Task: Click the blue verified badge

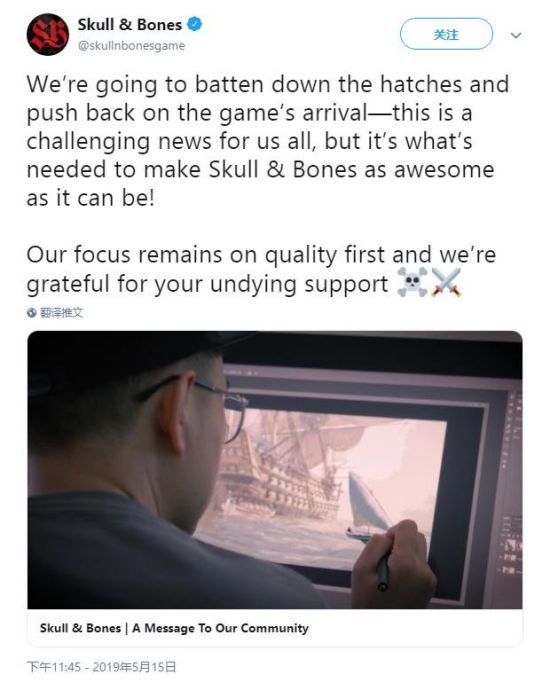Action: (194, 24)
